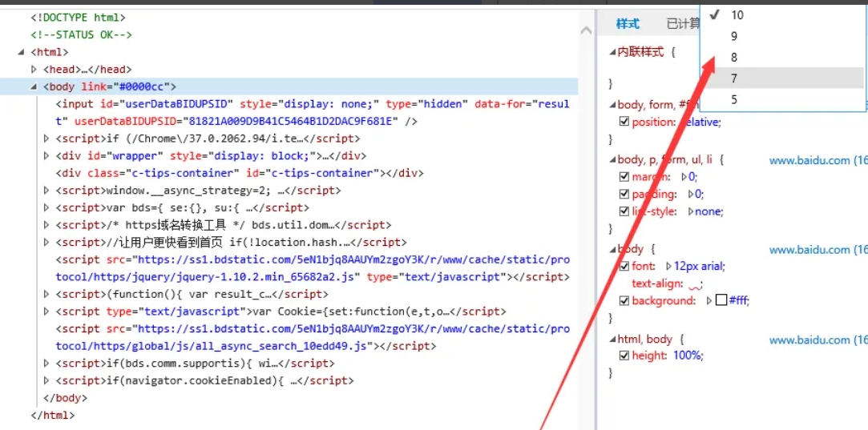Expand the if(bds.comm.supportis) script node
Image resolution: width=868 pixels, height=430 pixels.
[46, 364]
